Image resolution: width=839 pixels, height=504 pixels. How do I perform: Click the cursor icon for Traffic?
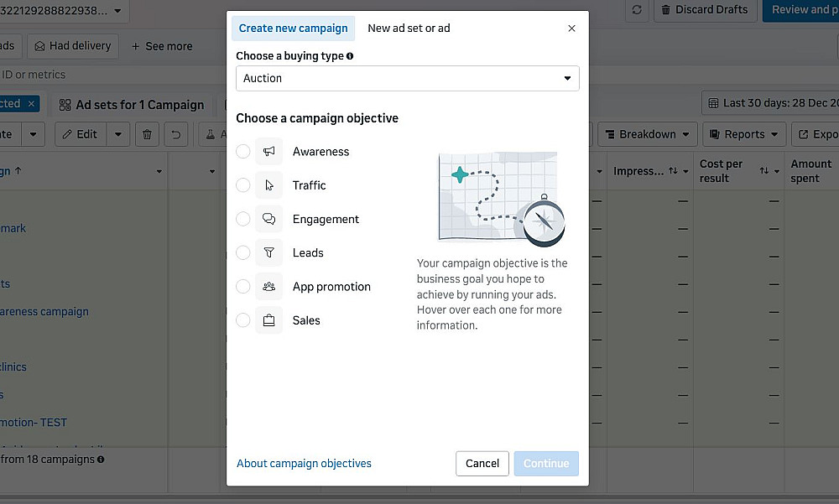(269, 185)
